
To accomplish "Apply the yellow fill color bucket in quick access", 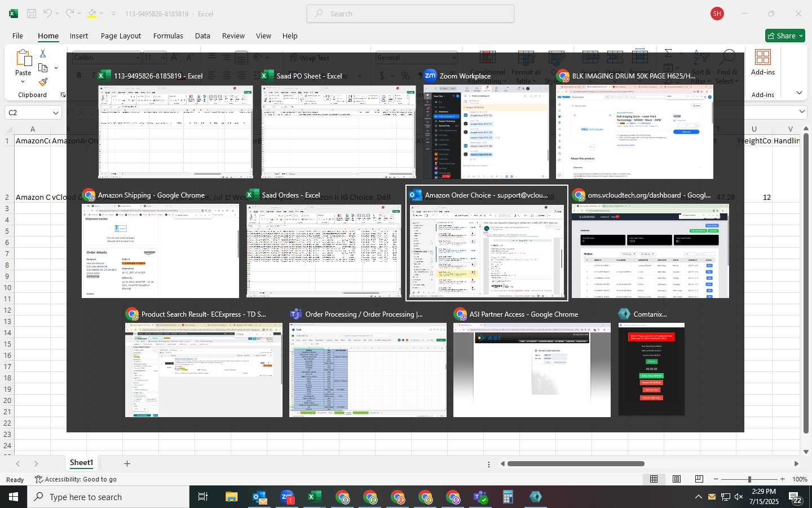I will pos(92,14).
